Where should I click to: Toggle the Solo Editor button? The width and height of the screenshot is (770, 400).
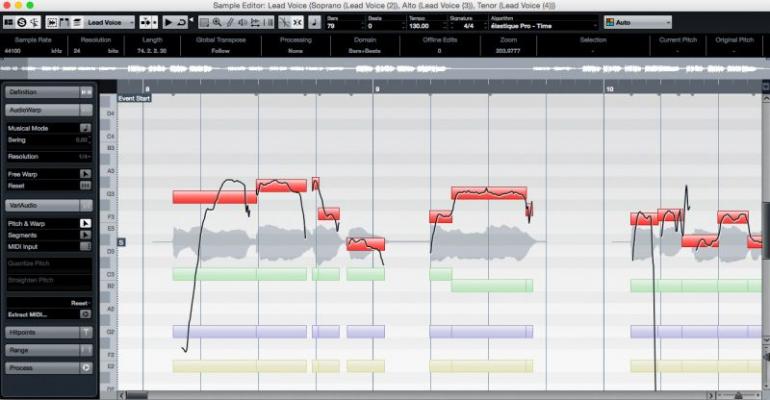tap(22, 22)
